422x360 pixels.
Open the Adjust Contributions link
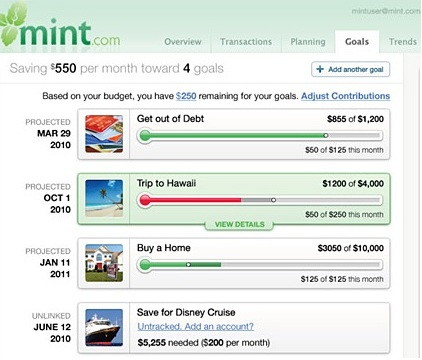tap(346, 96)
